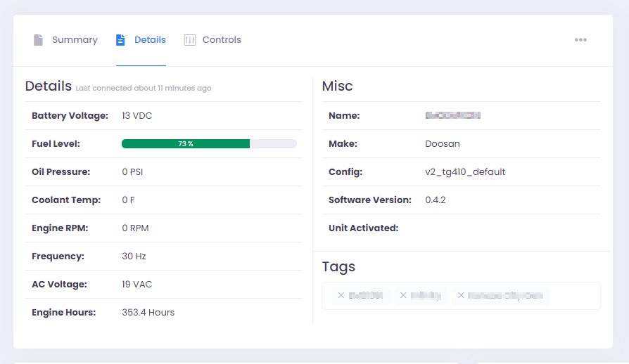Click the 0.4.2 software version value
Viewport: 629px width, 364px height.
point(436,200)
